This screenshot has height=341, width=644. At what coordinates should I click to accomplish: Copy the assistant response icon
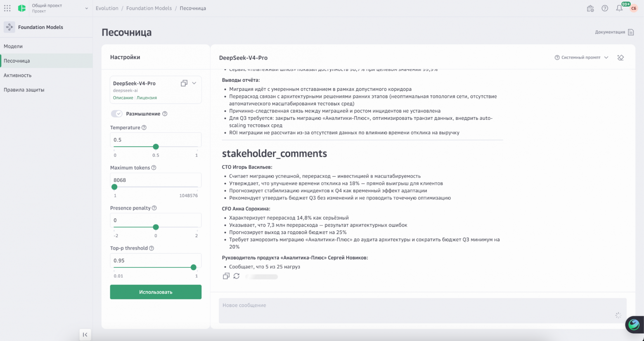tap(226, 276)
